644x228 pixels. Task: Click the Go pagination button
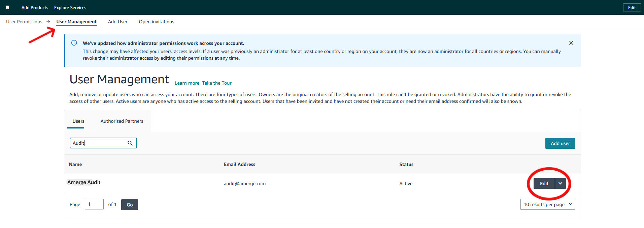[x=130, y=205]
